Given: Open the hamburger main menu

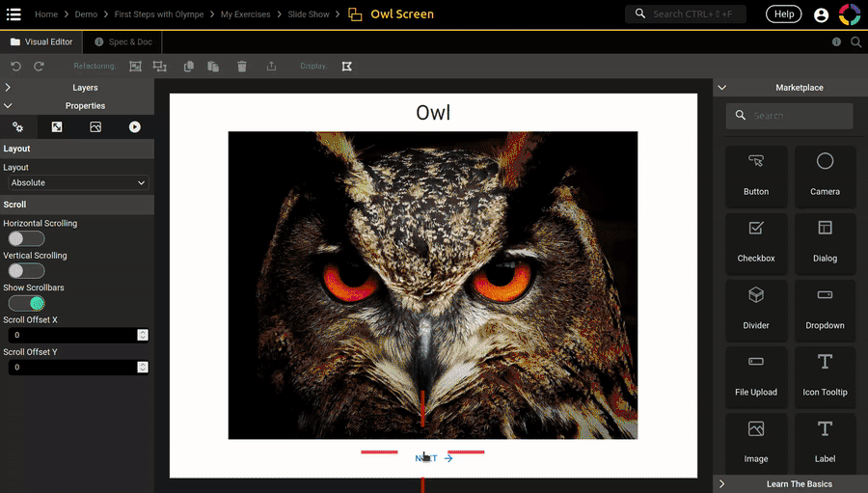Looking at the screenshot, I should pos(14,14).
